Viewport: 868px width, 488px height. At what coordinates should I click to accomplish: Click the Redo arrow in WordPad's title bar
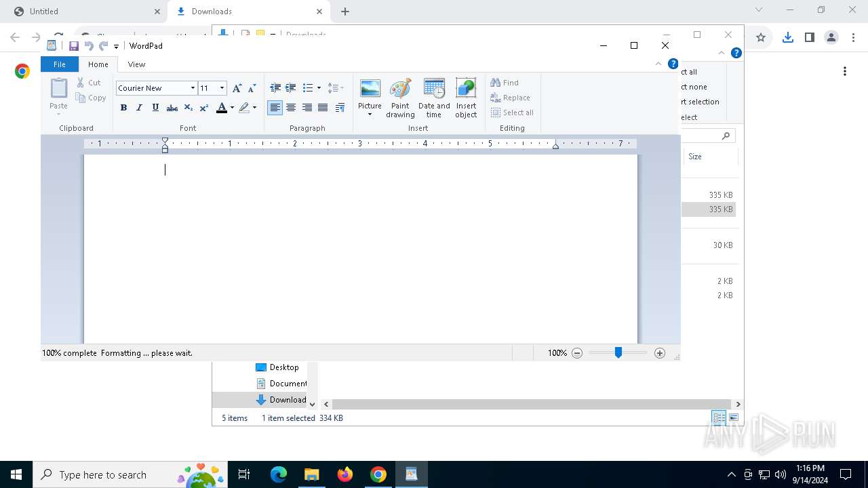coord(103,46)
